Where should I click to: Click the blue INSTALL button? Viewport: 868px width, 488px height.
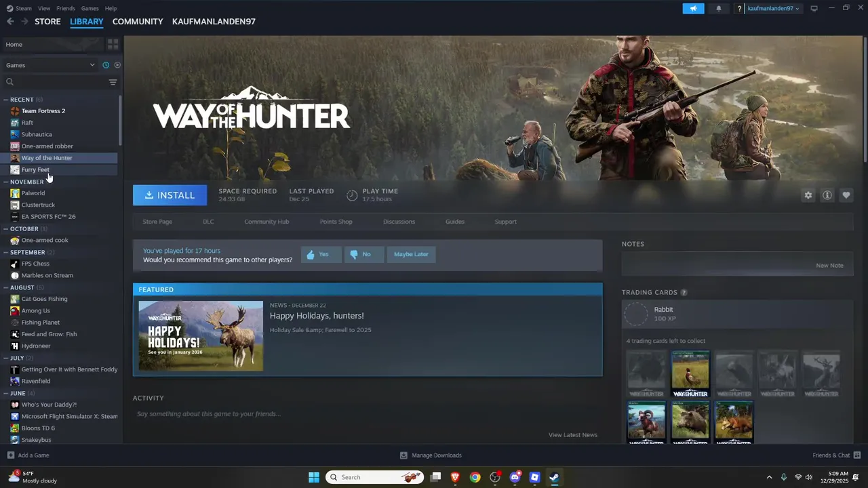click(170, 195)
